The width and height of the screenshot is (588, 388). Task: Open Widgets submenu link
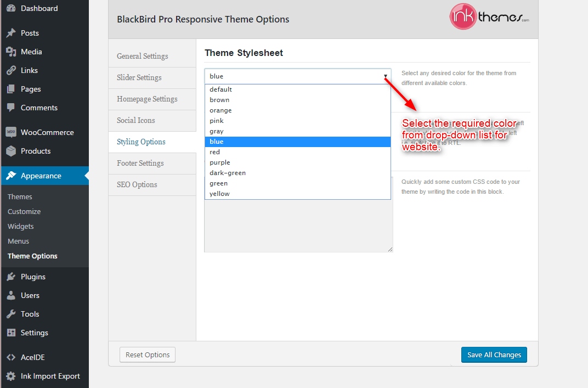[x=21, y=226]
